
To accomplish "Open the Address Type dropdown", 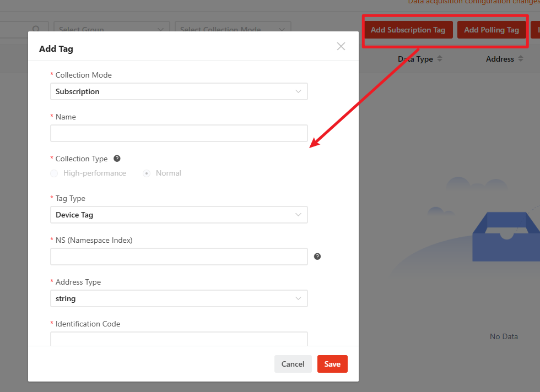I will [179, 298].
